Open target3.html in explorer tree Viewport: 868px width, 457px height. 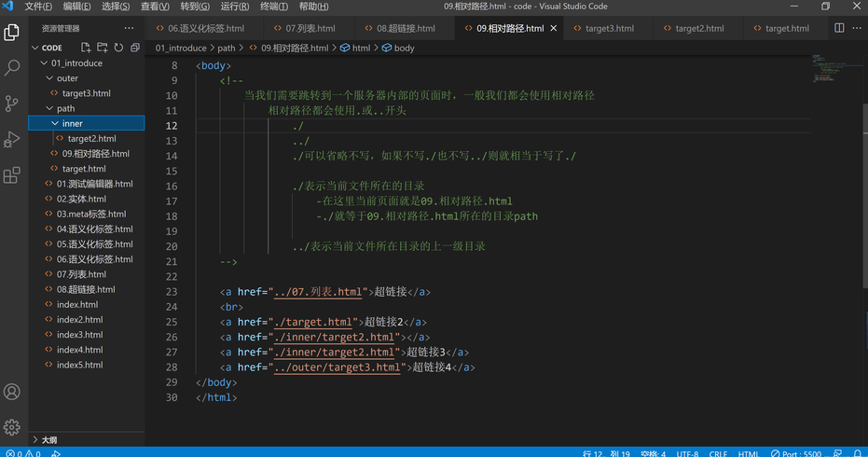[87, 93]
